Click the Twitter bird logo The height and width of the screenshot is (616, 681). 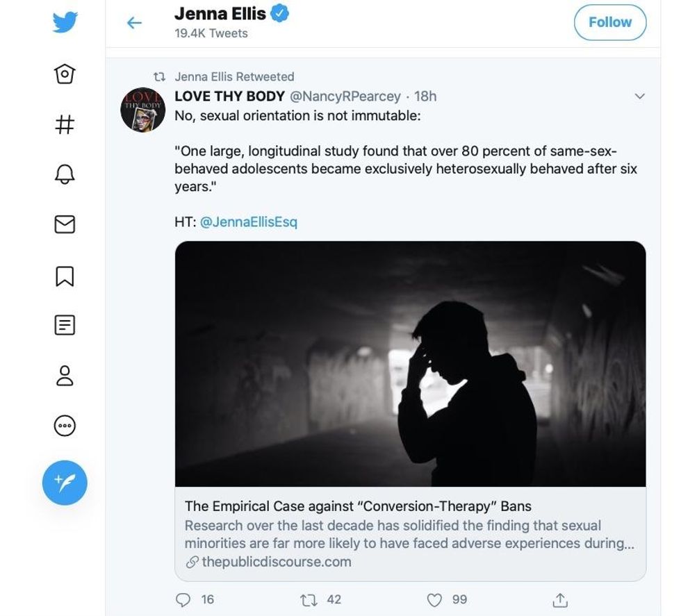(65, 23)
